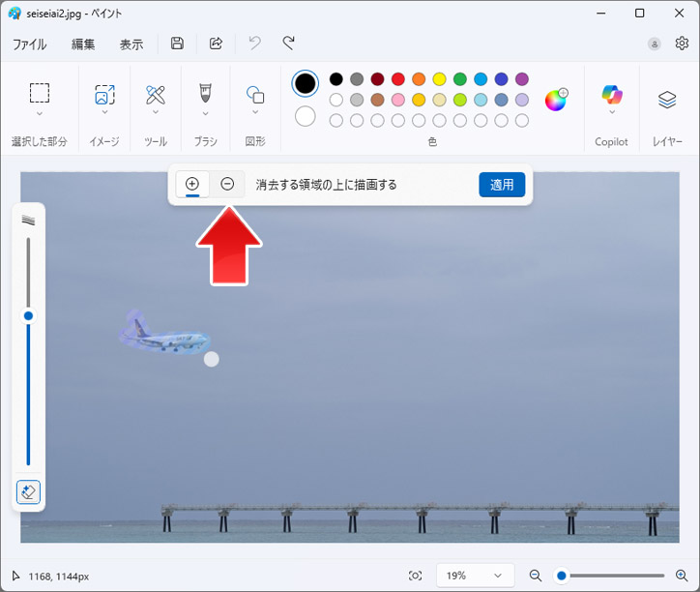Expand the Brush dropdown arrow
This screenshot has width=700, height=592.
tap(205, 113)
